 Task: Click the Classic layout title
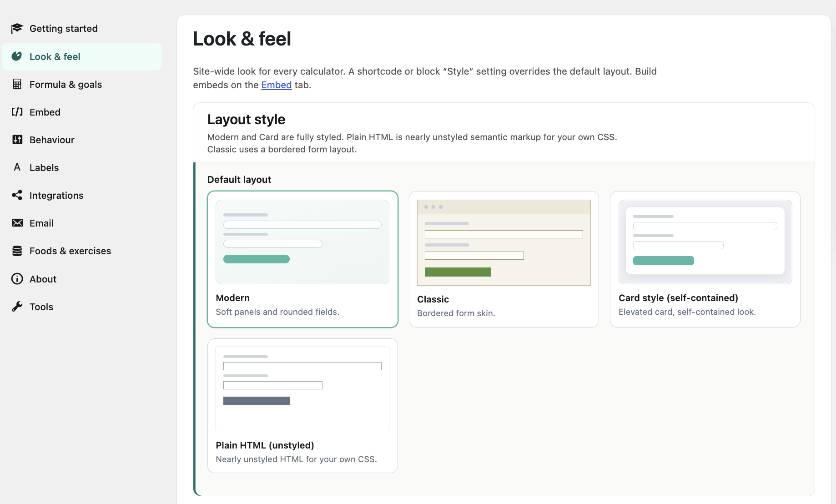click(x=433, y=299)
